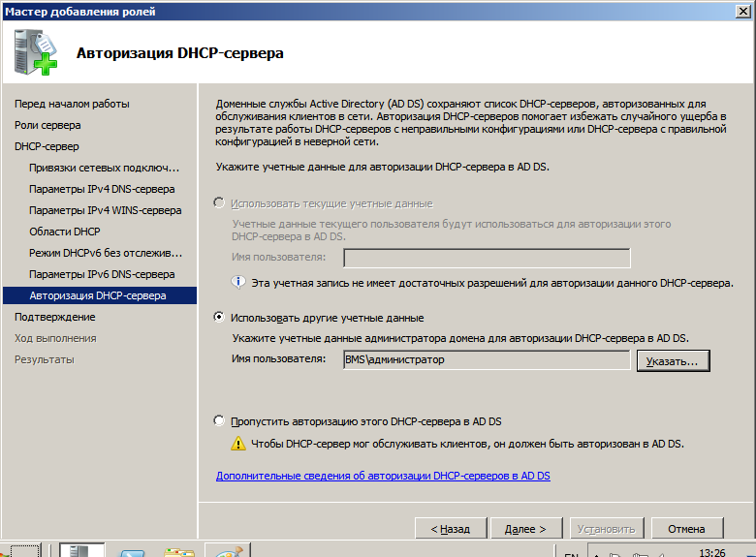756x557 pixels.
Task: Click the Server Manager taskbar icon
Action: click(x=81, y=550)
